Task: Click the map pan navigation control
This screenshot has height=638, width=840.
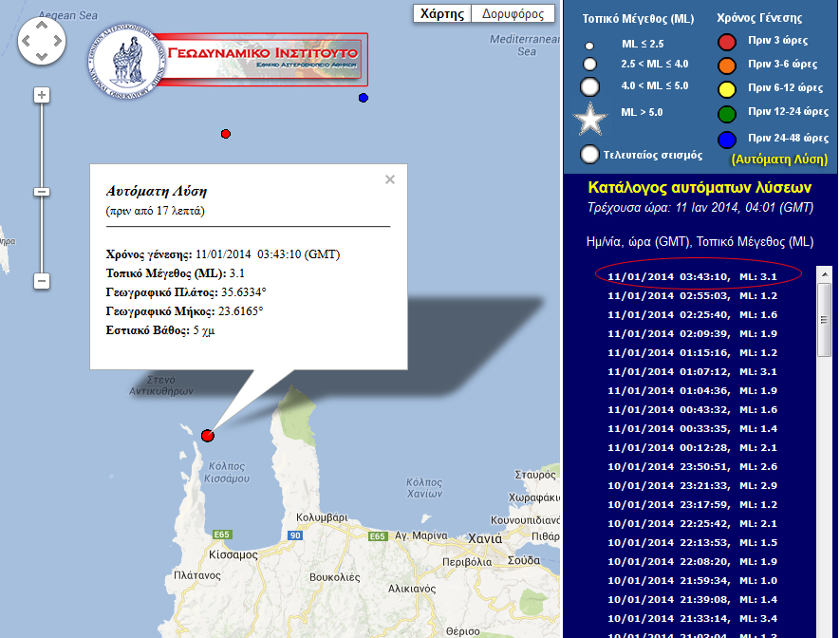Action: [42, 42]
